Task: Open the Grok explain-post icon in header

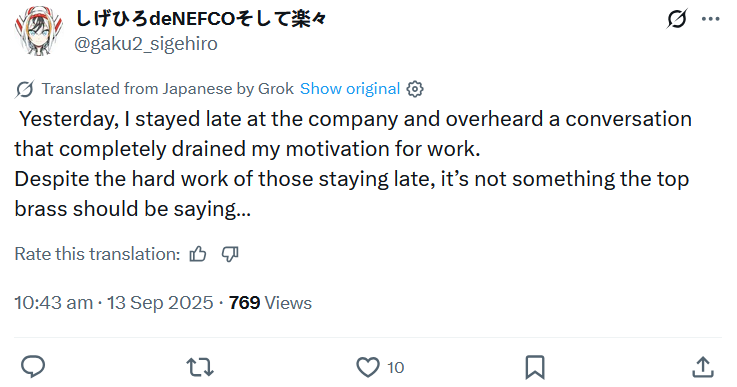Action: click(677, 19)
